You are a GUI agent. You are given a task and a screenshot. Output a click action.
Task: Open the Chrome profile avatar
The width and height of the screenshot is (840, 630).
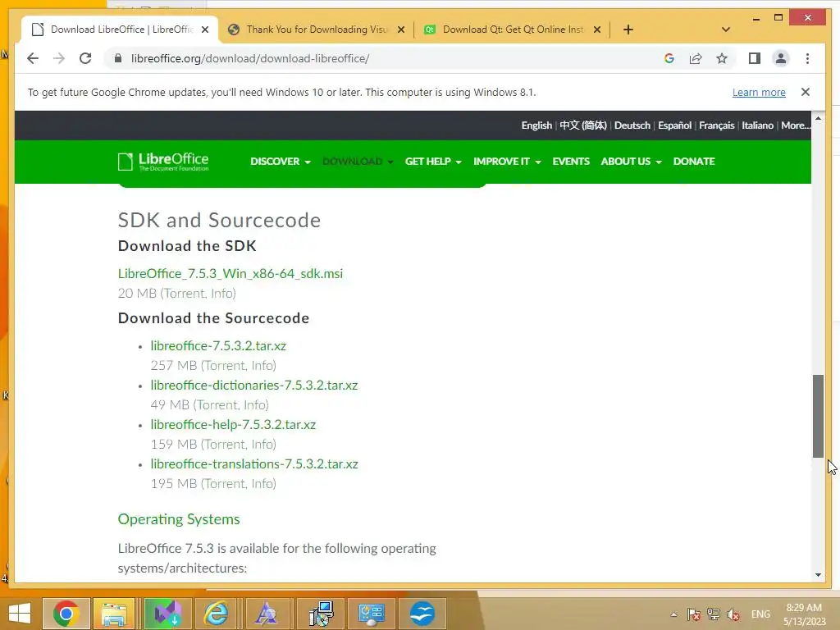(781, 58)
